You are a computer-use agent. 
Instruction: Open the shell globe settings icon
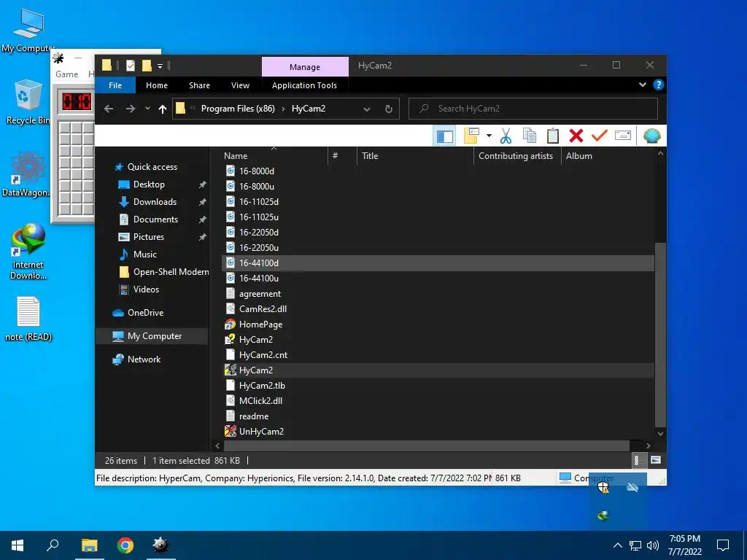coord(651,136)
